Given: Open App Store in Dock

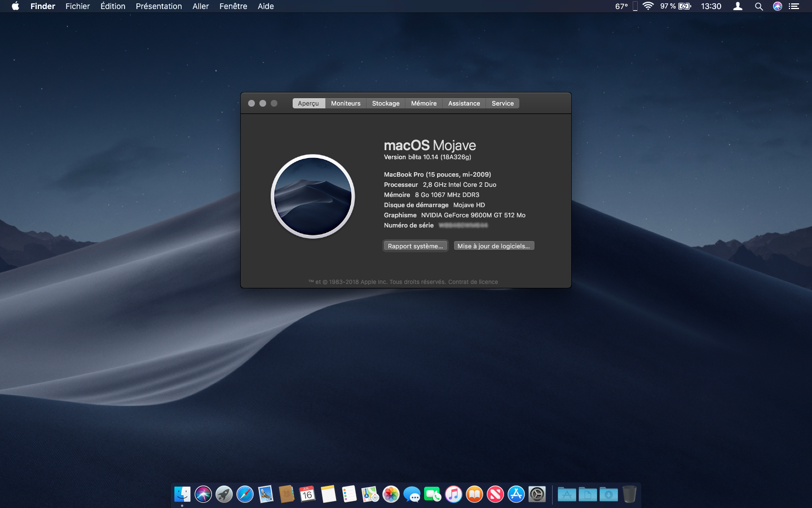Looking at the screenshot, I should 516,494.
